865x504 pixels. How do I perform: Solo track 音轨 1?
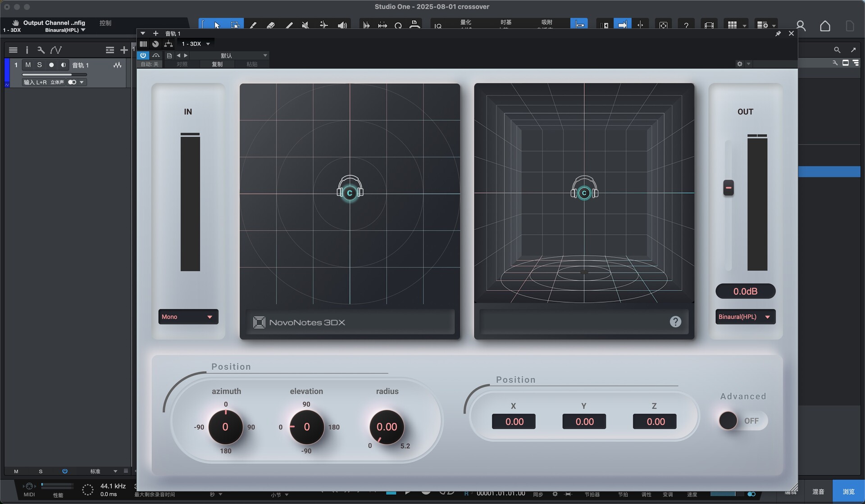[x=40, y=65]
